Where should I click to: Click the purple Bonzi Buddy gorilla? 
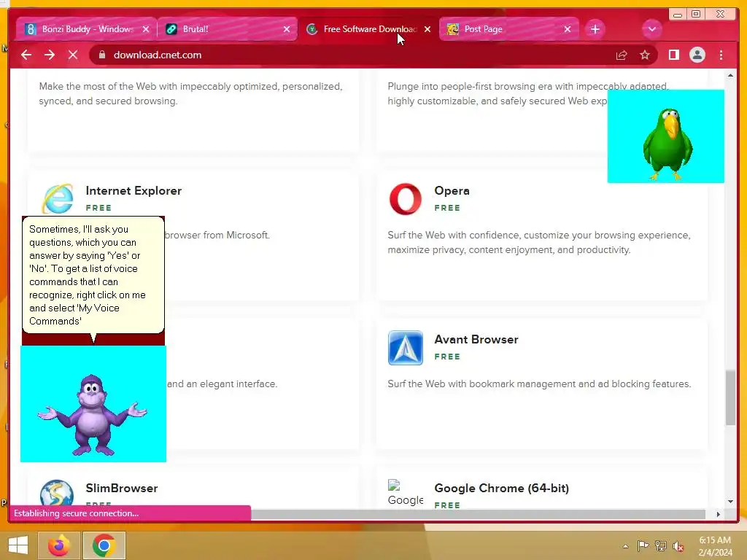(93, 413)
